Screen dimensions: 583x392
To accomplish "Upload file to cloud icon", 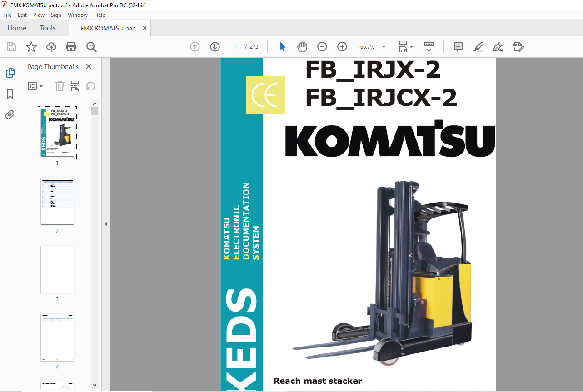I will click(51, 47).
